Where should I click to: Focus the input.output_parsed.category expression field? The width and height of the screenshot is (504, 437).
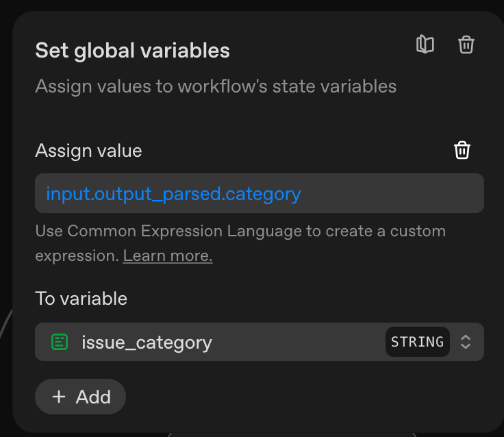coord(260,194)
